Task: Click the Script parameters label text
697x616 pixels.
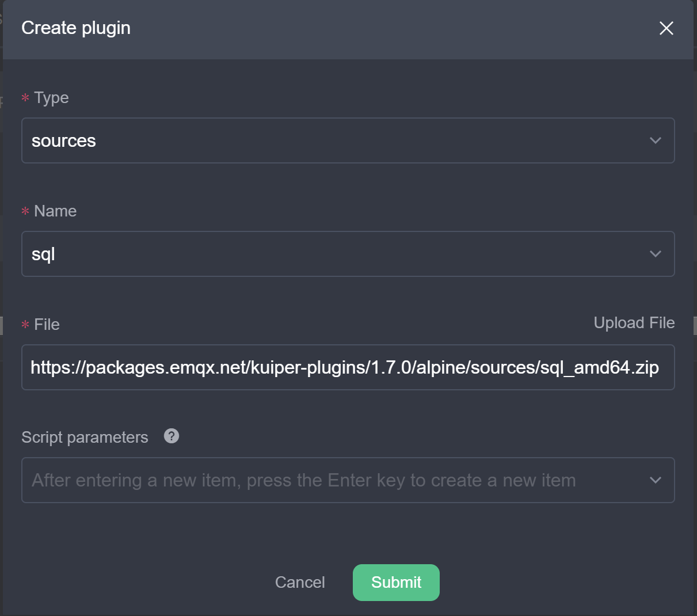Action: tap(85, 438)
